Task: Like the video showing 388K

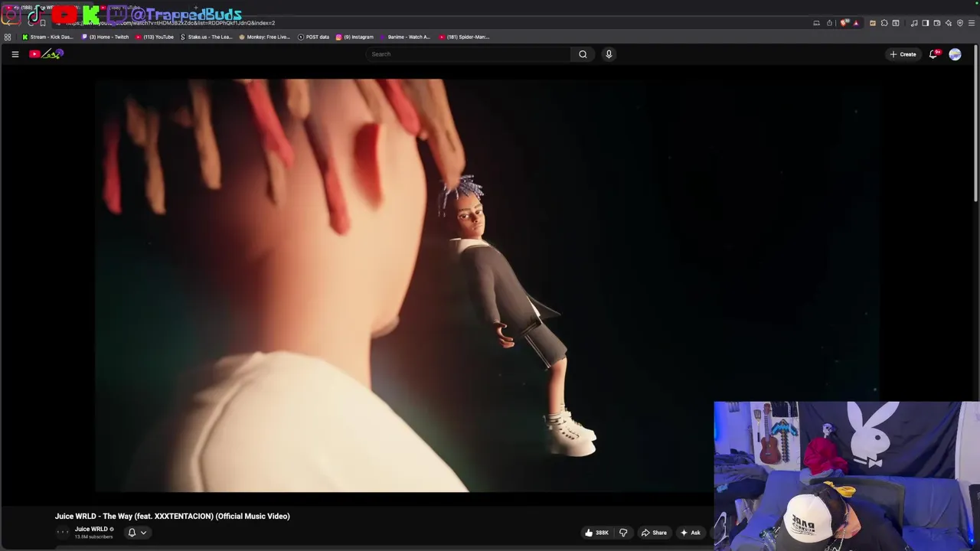Action: coord(596,533)
